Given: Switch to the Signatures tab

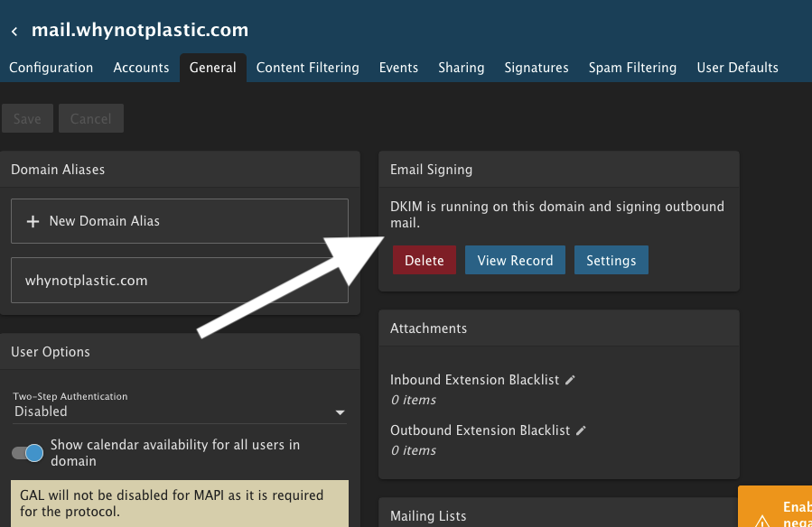Looking at the screenshot, I should point(537,68).
